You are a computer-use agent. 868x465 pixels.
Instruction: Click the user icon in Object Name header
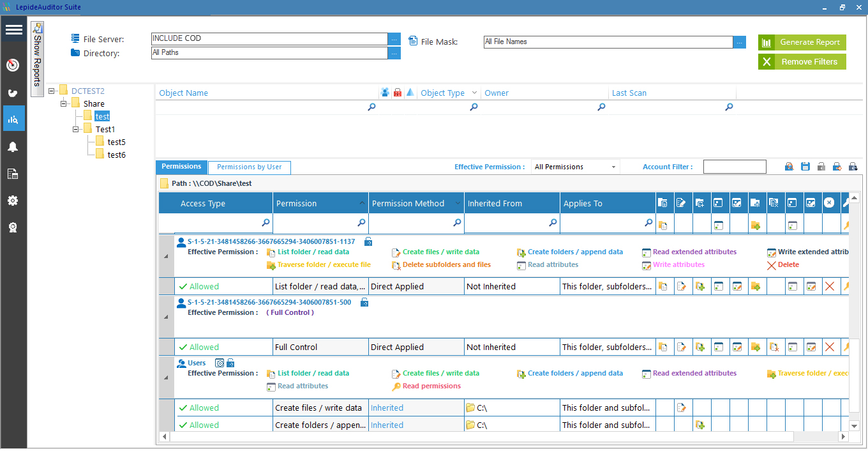385,93
